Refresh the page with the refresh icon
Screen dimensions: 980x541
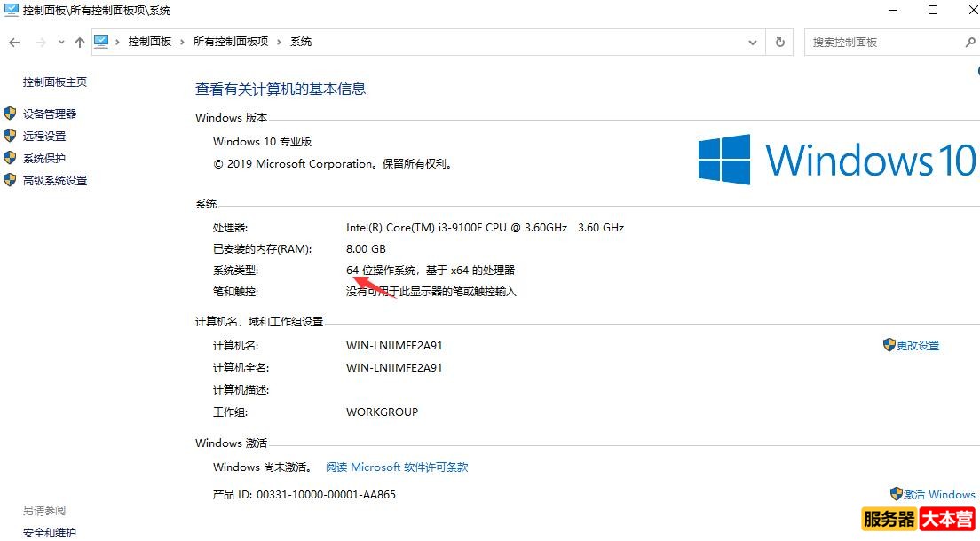(x=780, y=43)
